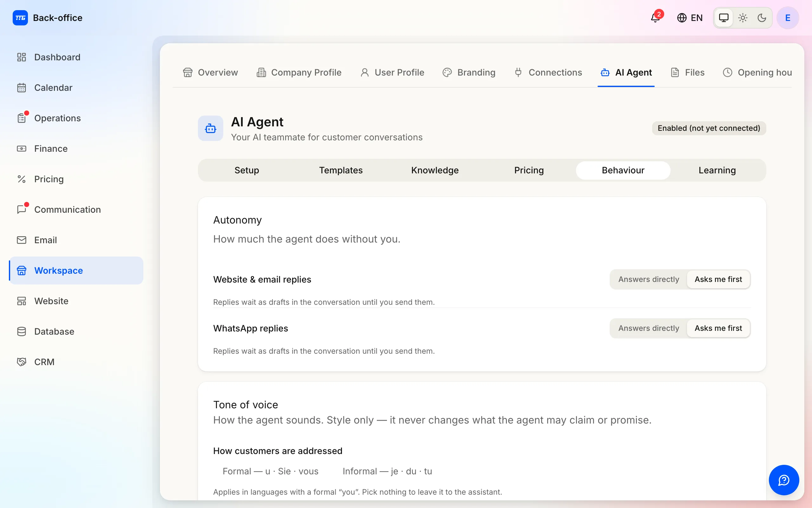Switch to the Knowledge sub-tab
This screenshot has height=508, width=812.
(435, 170)
